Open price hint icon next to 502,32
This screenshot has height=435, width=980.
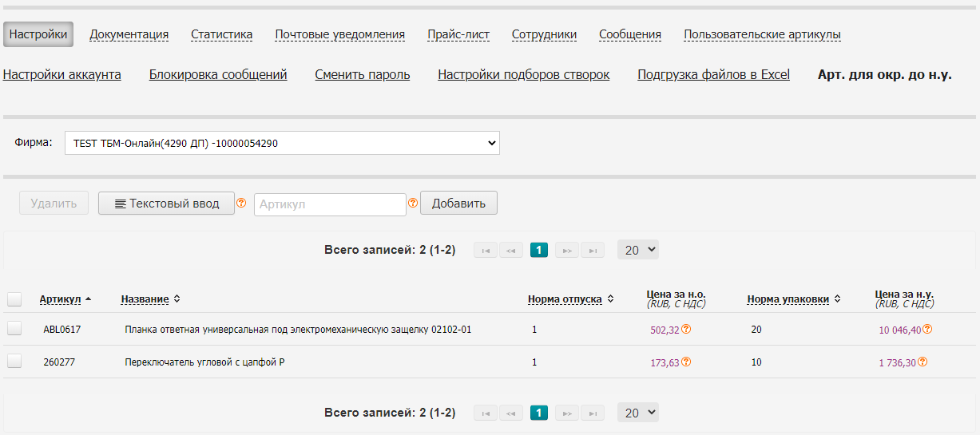tap(686, 329)
